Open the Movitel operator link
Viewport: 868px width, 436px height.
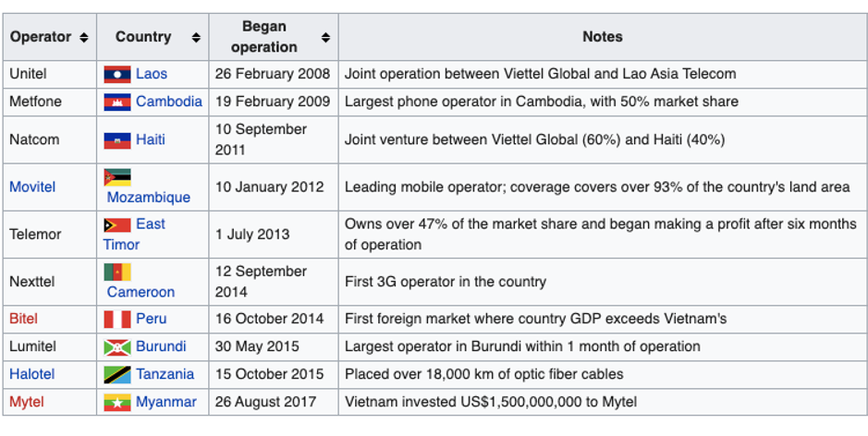pyautogui.click(x=32, y=187)
